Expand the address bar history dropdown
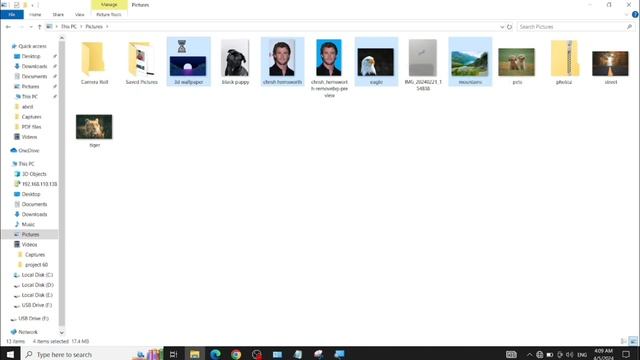The height and width of the screenshot is (360, 640). click(502, 27)
